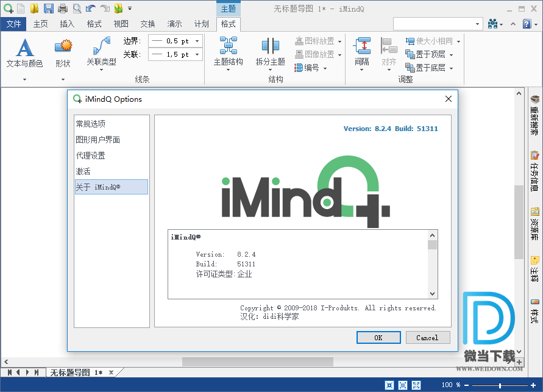Select General options (常规选项) in list

(111, 124)
